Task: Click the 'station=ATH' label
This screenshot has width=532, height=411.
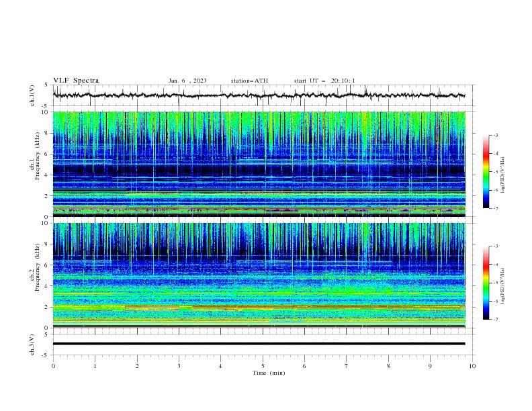Action: (249, 81)
